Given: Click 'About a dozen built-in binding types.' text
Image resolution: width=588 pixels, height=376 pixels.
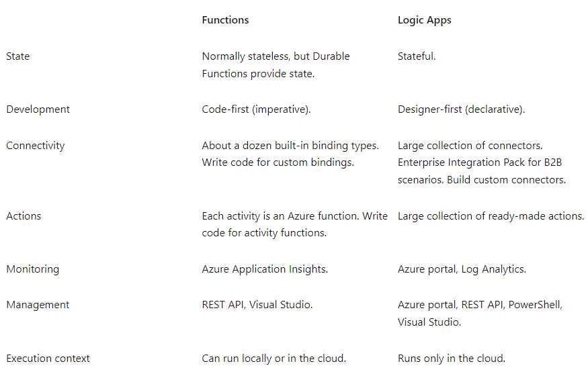Looking at the screenshot, I should [x=290, y=145].
